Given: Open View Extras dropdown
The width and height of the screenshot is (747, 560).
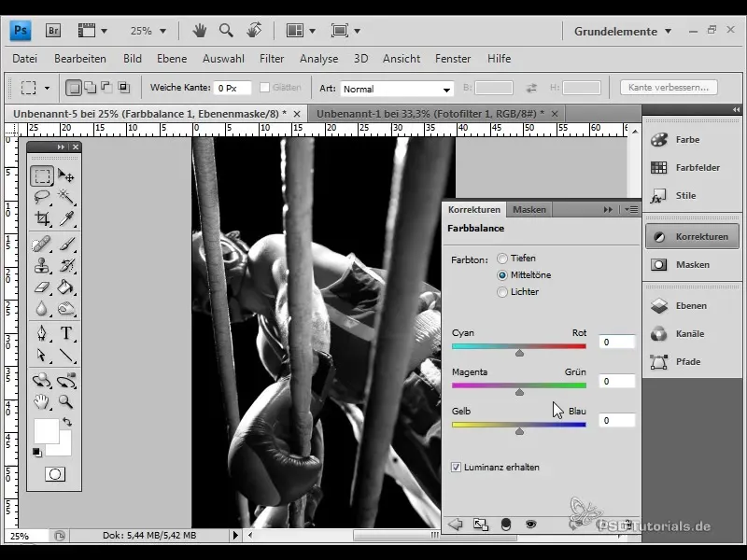Looking at the screenshot, I should (x=92, y=31).
